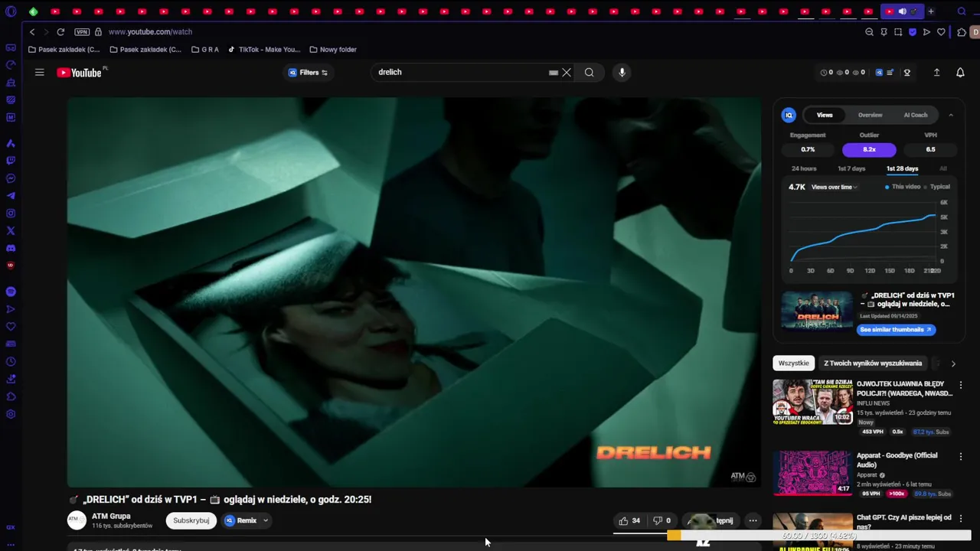This screenshot has height=551, width=980.
Task: Start voice search with the microphone
Action: coord(622,72)
